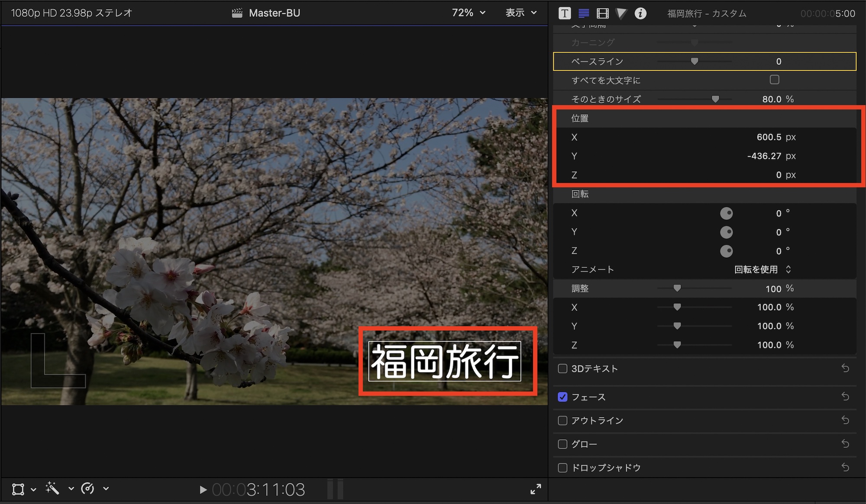This screenshot has width=866, height=504.
Task: Click the magic wand enhancement icon
Action: (x=52, y=489)
